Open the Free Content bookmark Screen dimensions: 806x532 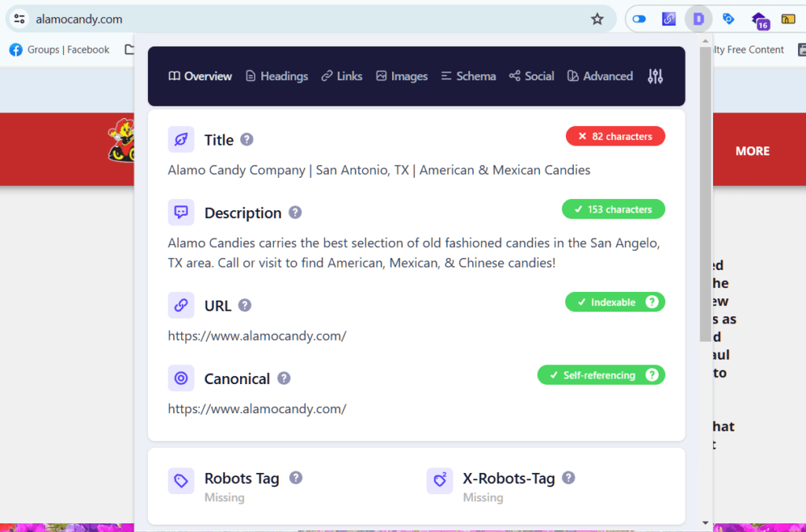[x=748, y=50]
